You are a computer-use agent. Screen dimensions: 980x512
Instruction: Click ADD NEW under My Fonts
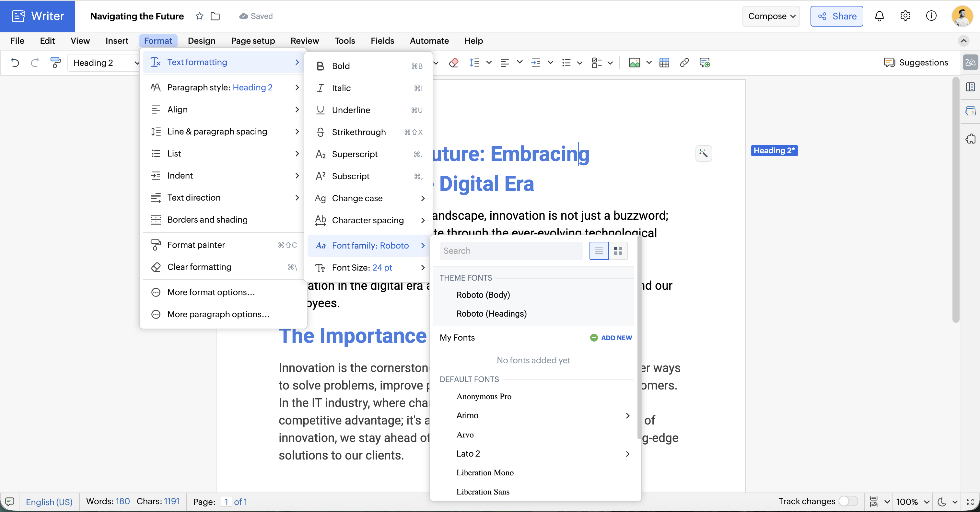pos(611,338)
